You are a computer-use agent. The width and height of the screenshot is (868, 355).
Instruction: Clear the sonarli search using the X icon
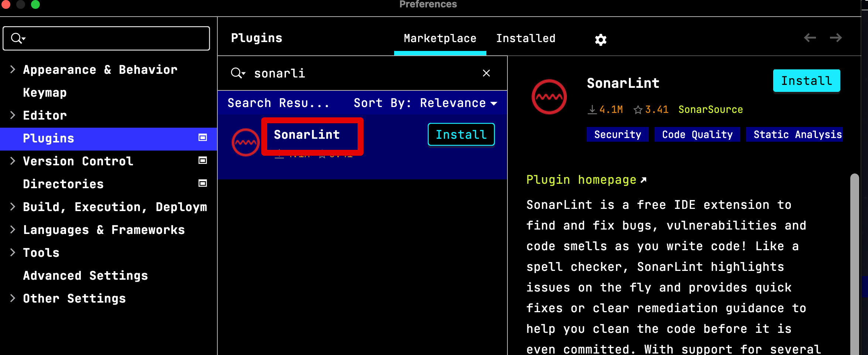pos(486,73)
